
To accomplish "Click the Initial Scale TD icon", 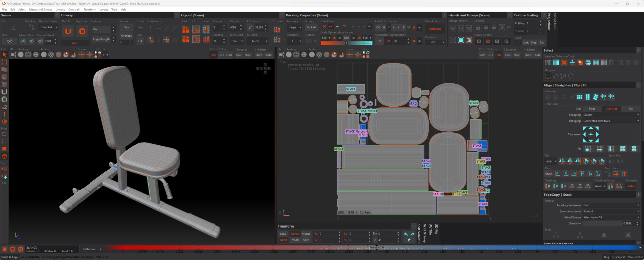I will coord(345,27).
